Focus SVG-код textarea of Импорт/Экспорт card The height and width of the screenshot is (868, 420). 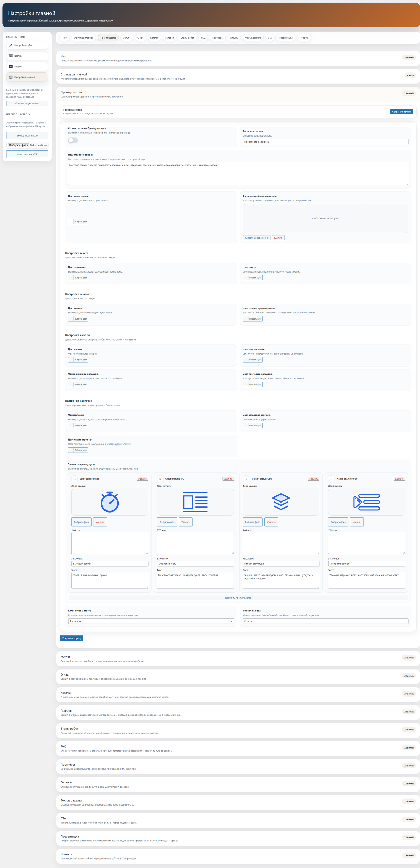tap(366, 543)
